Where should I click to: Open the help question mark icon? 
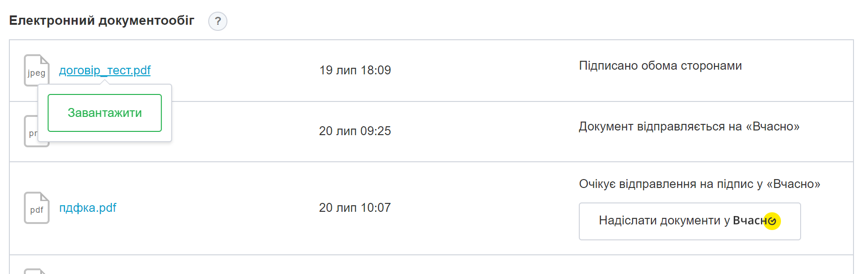(218, 22)
